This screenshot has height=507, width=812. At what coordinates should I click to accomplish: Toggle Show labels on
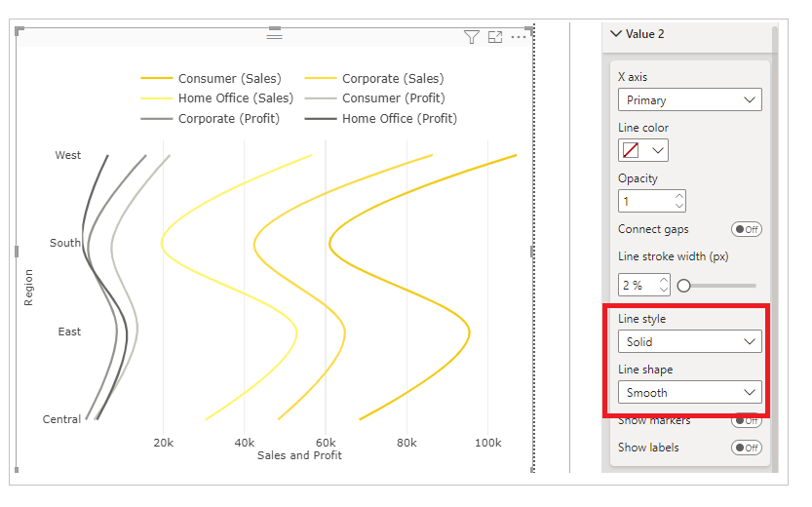[x=747, y=448]
